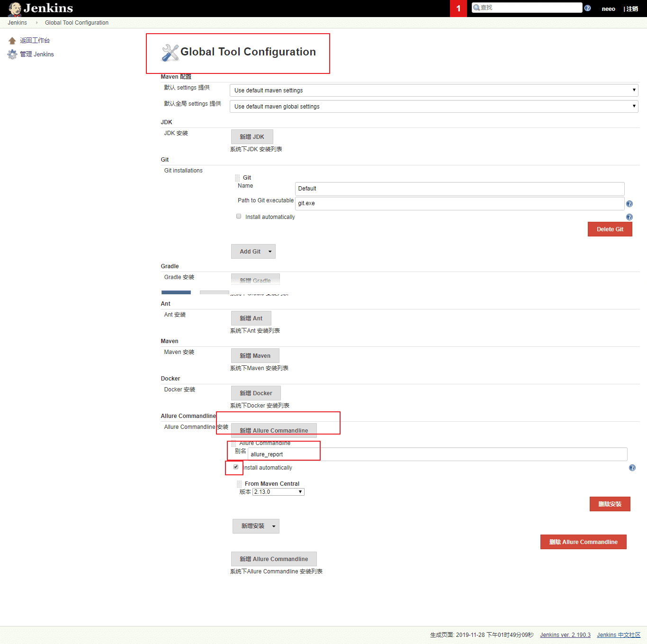Open the Jenkins 中文社区 link
The height and width of the screenshot is (644, 647).
click(619, 635)
